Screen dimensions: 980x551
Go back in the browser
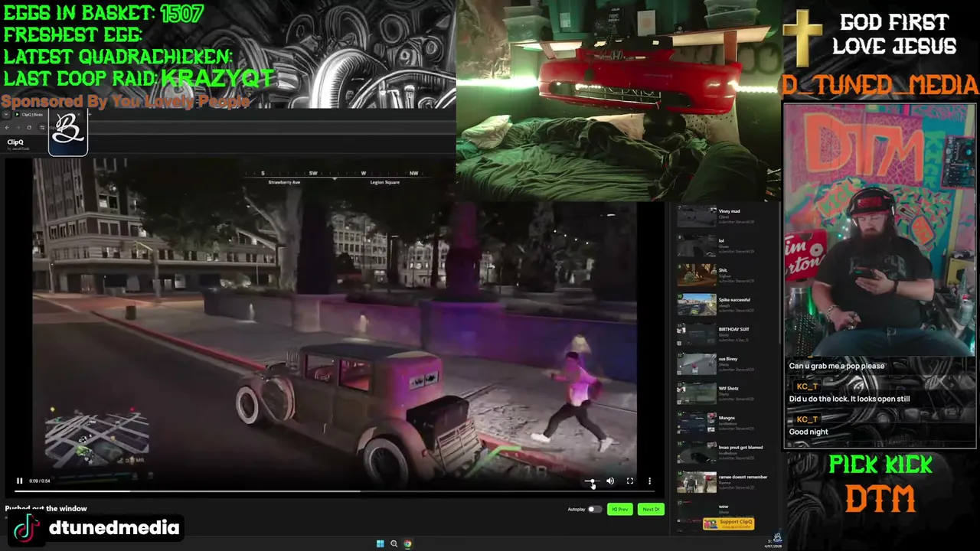[8, 127]
